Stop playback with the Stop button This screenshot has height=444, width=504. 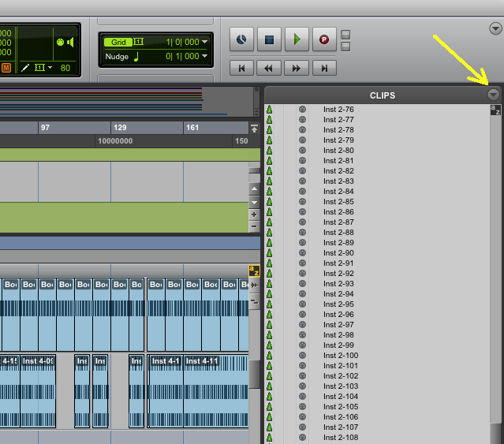270,39
